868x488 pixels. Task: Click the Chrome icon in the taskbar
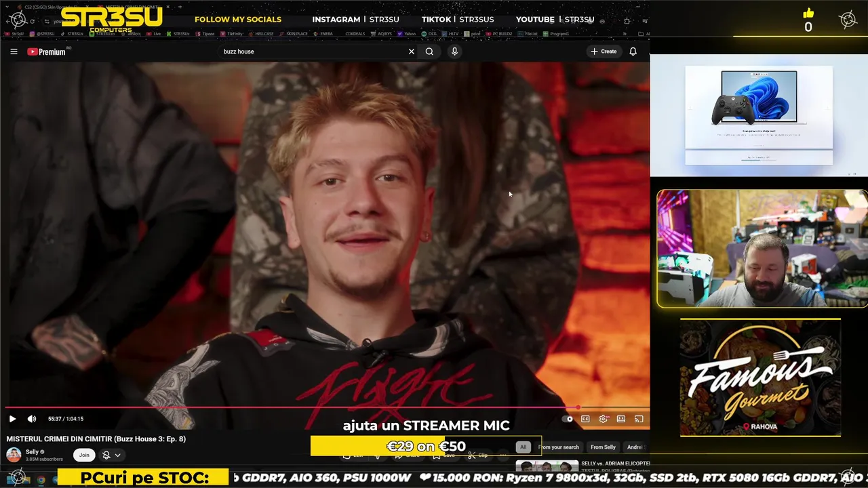[x=41, y=480]
